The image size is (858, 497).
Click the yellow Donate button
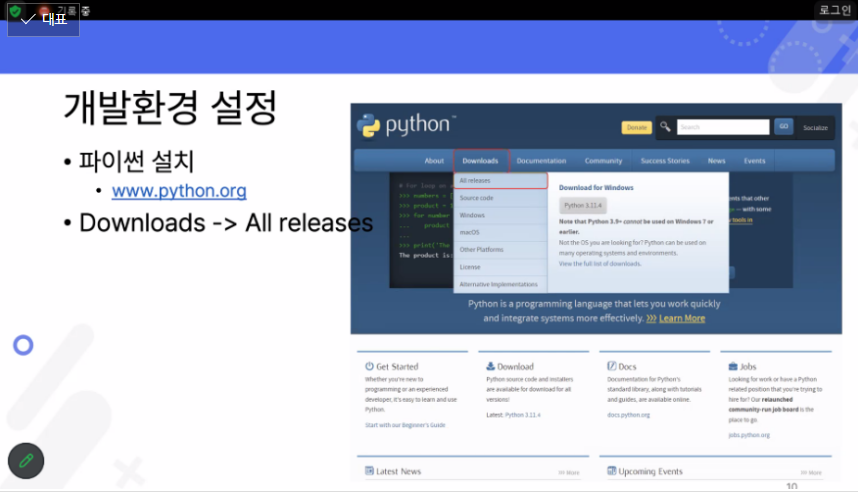(636, 127)
